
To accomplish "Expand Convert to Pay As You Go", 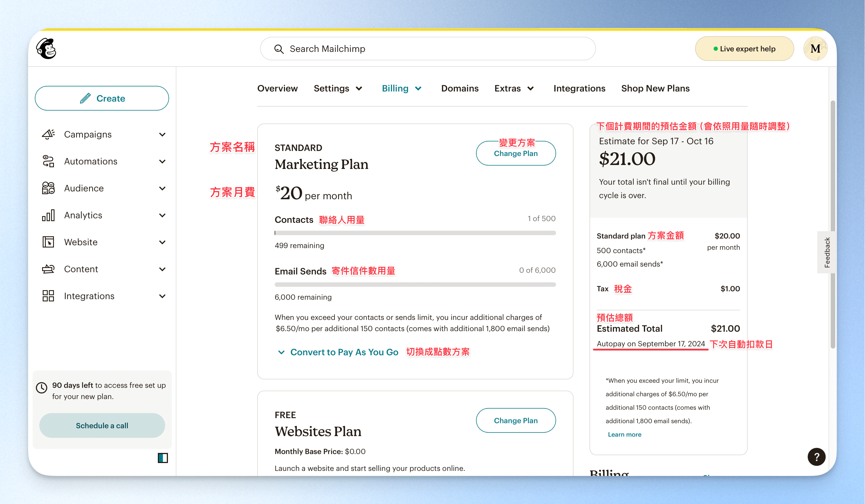I will [338, 352].
